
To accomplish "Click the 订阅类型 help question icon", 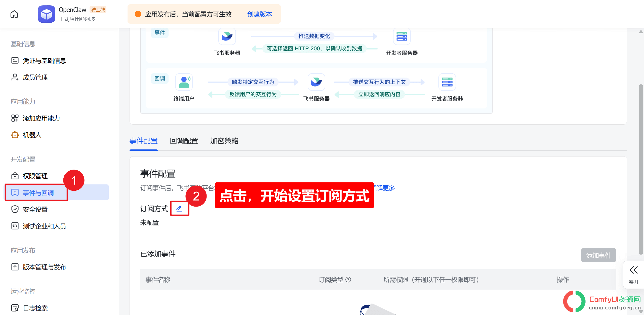I will 348,280.
